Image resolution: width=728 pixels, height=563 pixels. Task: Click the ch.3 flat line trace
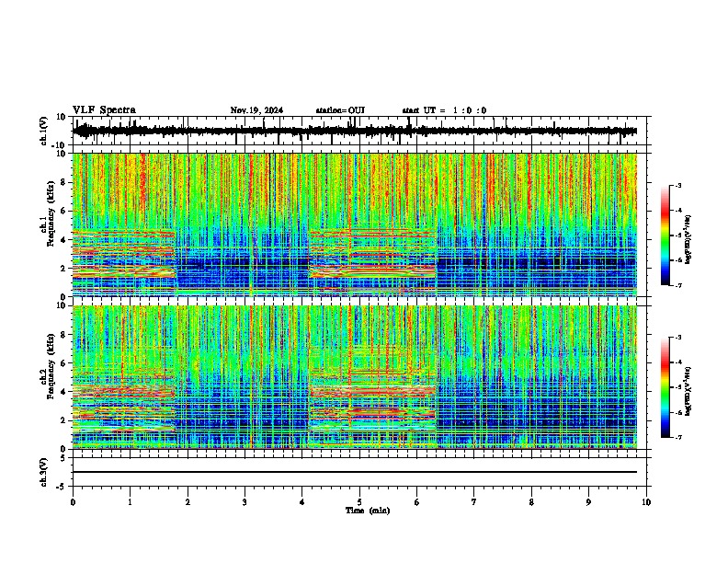tap(355, 472)
